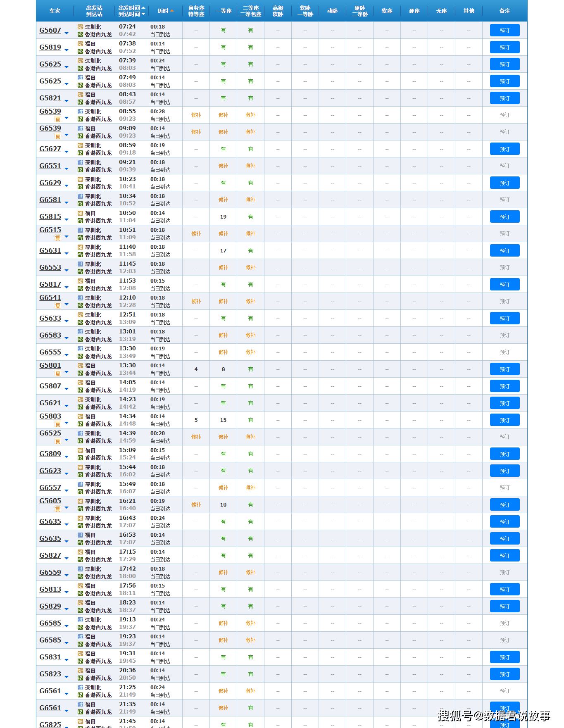Click terminal icon beside 香港西九龙 in G5807 row
564x728 pixels.
pyautogui.click(x=81, y=390)
